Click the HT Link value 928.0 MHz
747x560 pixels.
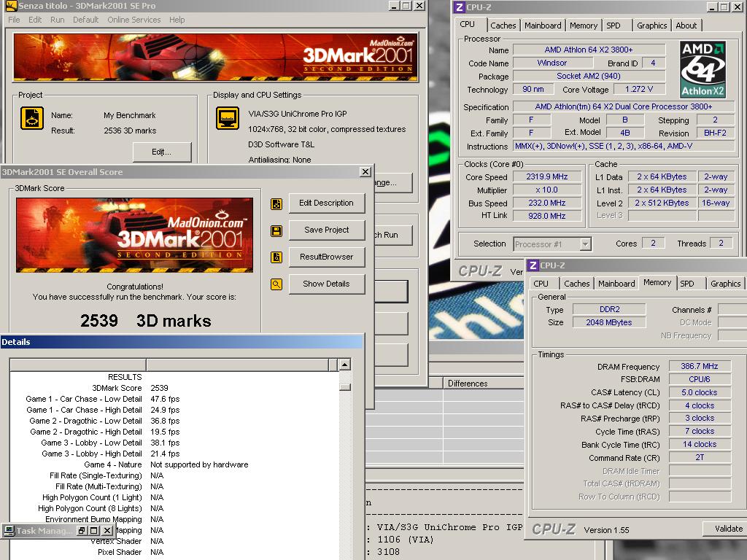pos(547,216)
